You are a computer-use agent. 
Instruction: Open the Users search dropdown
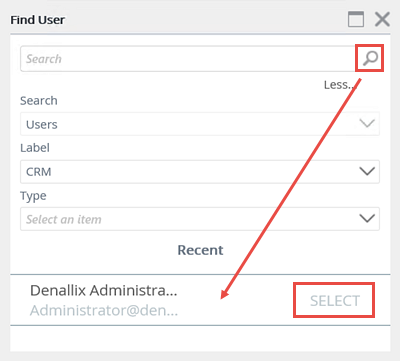click(200, 124)
